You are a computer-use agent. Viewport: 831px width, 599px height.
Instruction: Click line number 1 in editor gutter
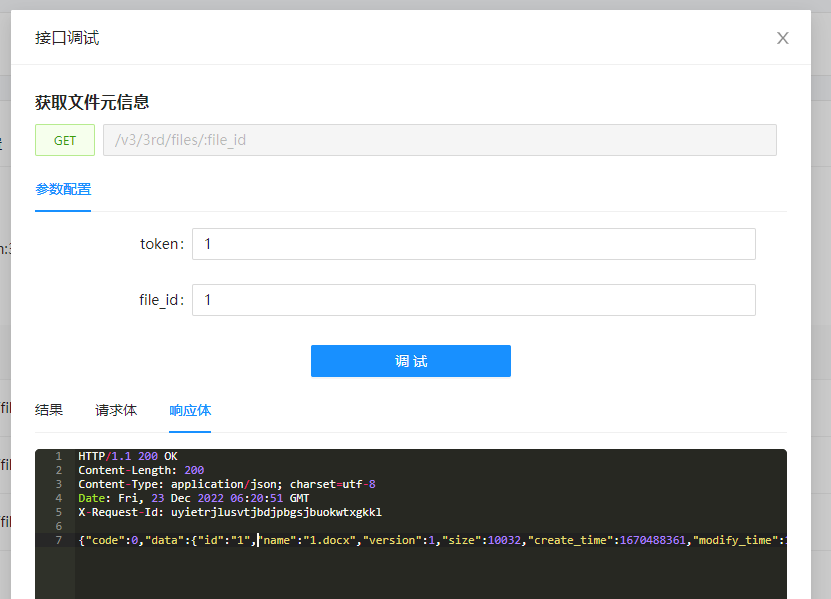(58, 456)
